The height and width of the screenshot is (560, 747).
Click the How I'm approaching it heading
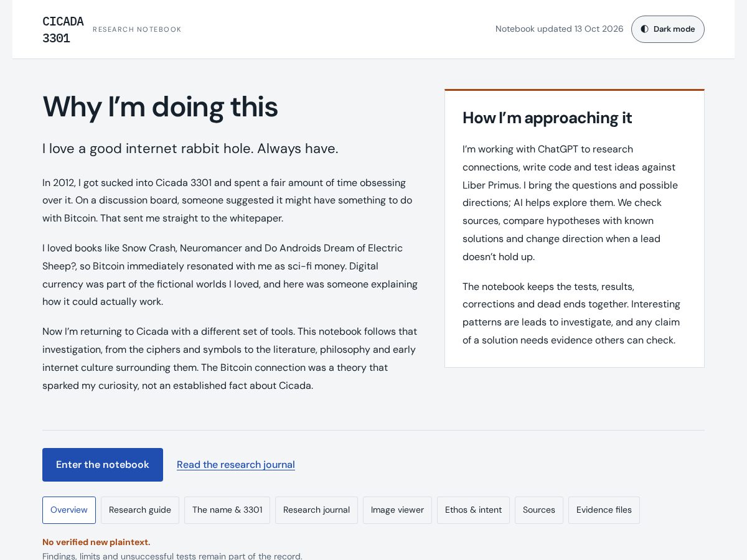[x=547, y=118]
